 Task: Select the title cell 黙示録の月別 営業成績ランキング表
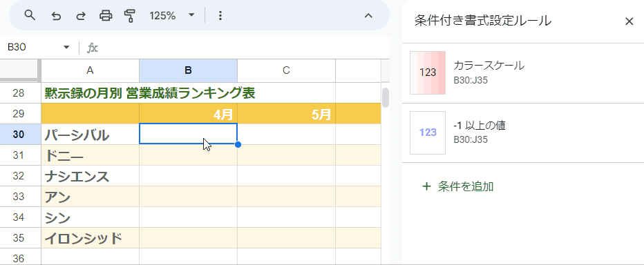tap(150, 94)
